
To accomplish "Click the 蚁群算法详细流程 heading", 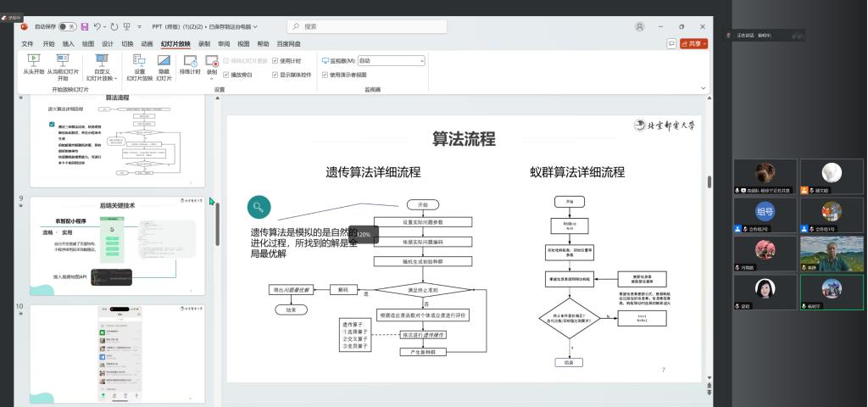I will (577, 172).
